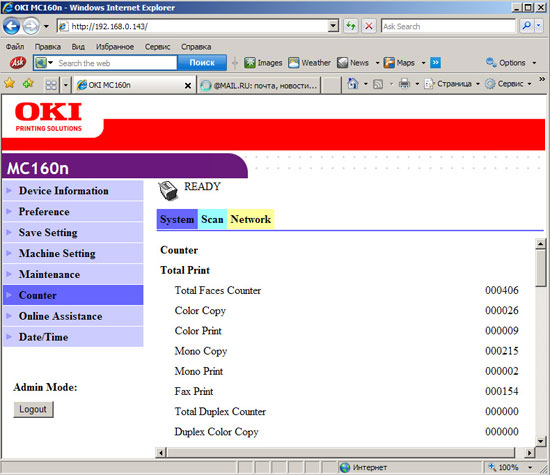
Task: Open a new blank tab
Action: point(331,85)
